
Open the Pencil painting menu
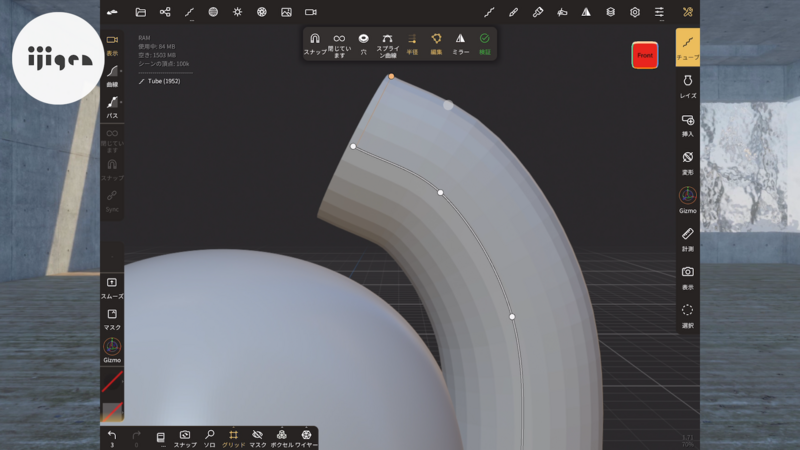[x=513, y=12]
